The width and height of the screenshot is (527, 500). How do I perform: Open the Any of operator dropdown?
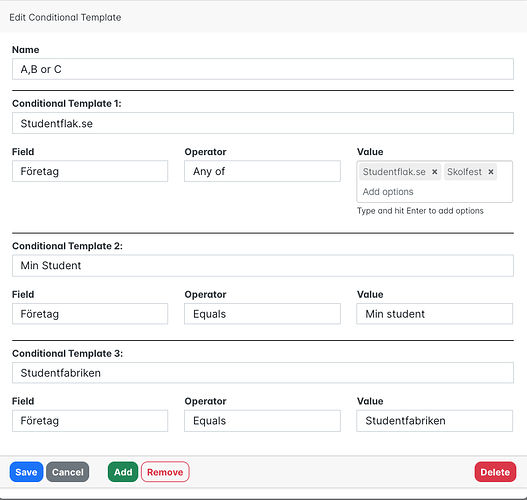(262, 171)
